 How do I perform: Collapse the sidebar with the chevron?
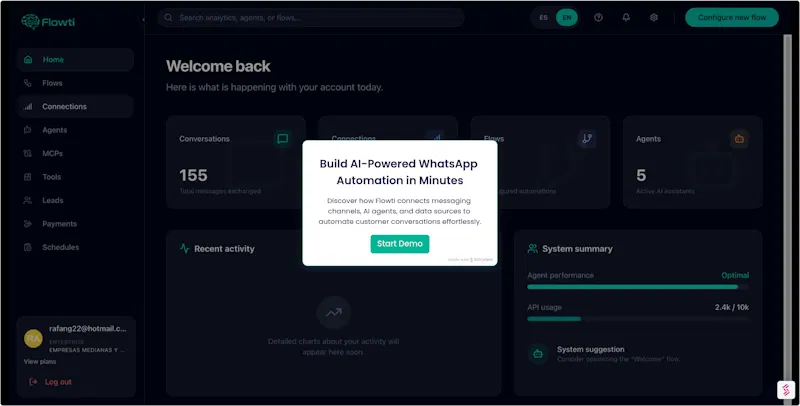point(143,20)
